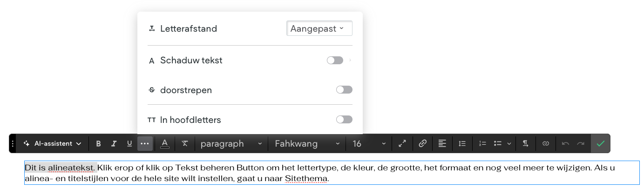The image size is (644, 196).
Task: Open the text color picker
Action: [165, 144]
